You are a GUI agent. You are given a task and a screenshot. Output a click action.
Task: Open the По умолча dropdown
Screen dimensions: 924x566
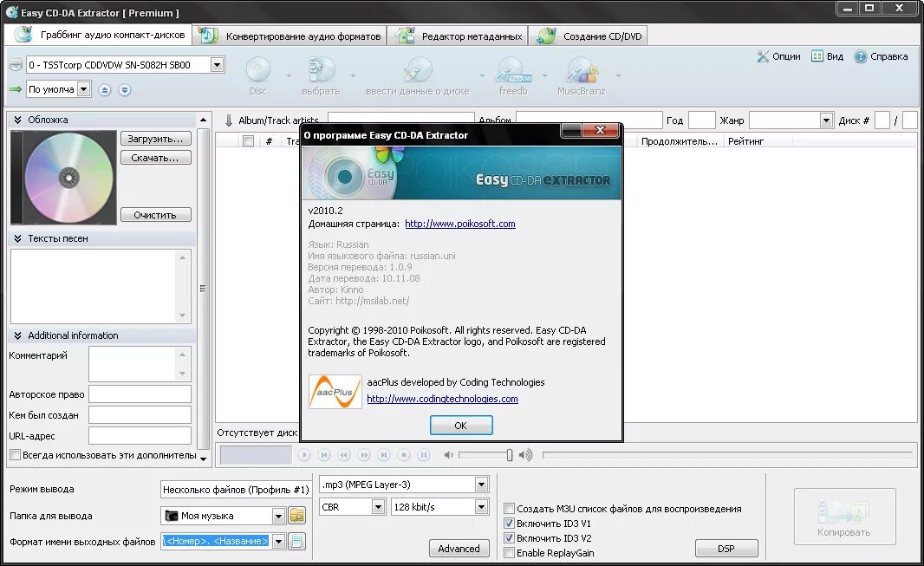(84, 89)
